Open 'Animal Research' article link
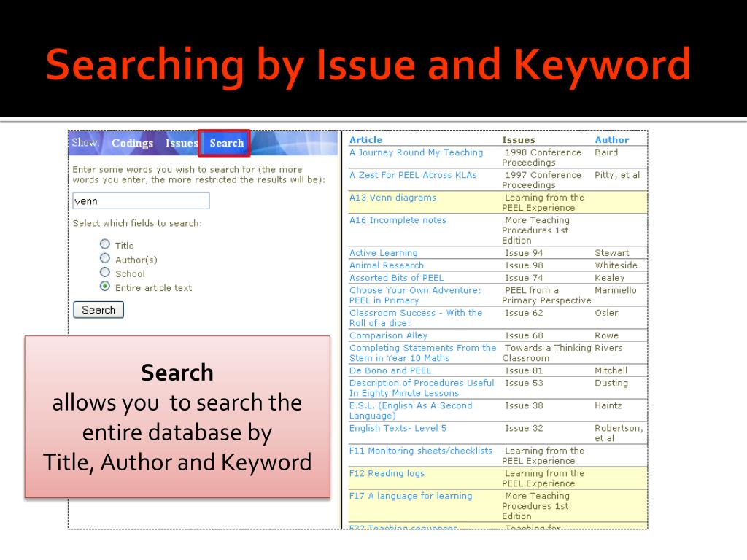 coord(387,265)
